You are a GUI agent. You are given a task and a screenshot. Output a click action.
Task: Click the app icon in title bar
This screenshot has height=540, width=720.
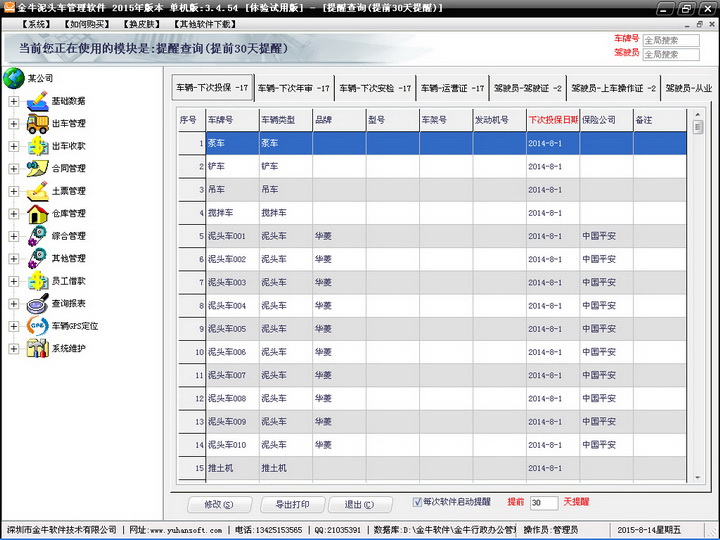(9, 7)
